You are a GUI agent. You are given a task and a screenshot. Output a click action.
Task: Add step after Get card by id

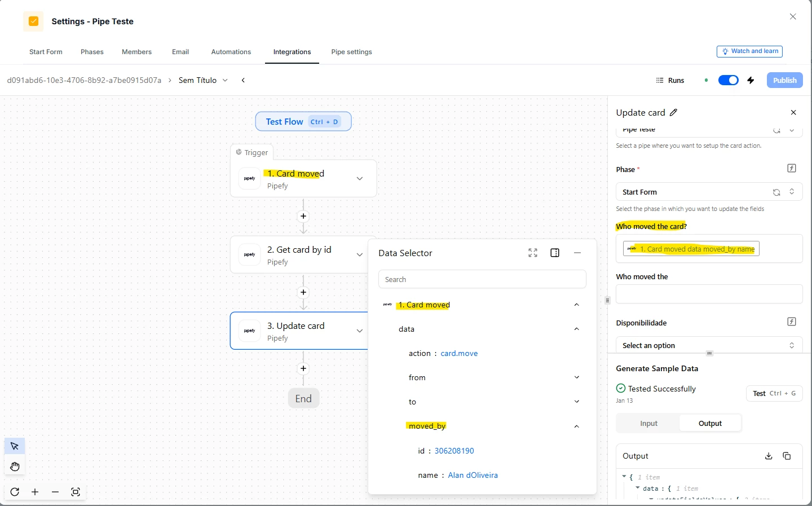tap(303, 292)
